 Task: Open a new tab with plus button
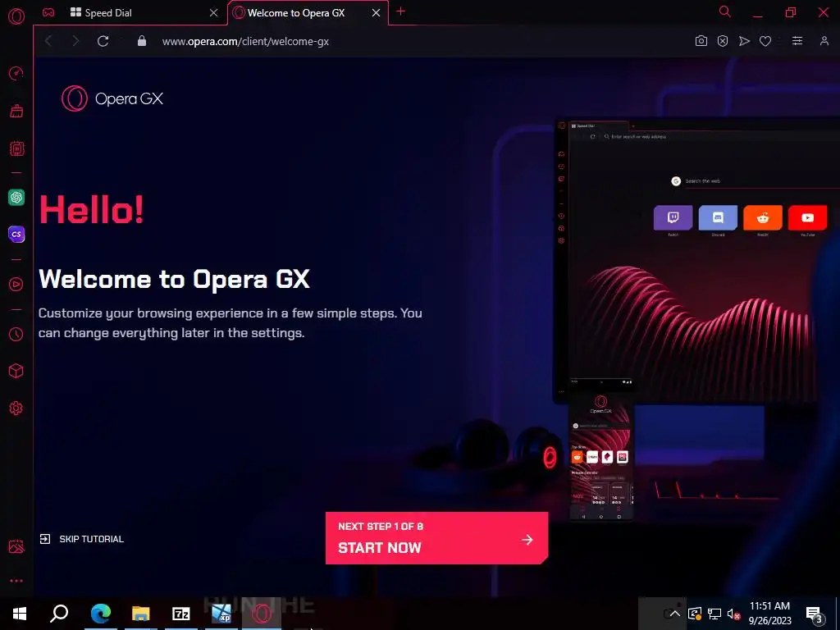click(x=400, y=11)
